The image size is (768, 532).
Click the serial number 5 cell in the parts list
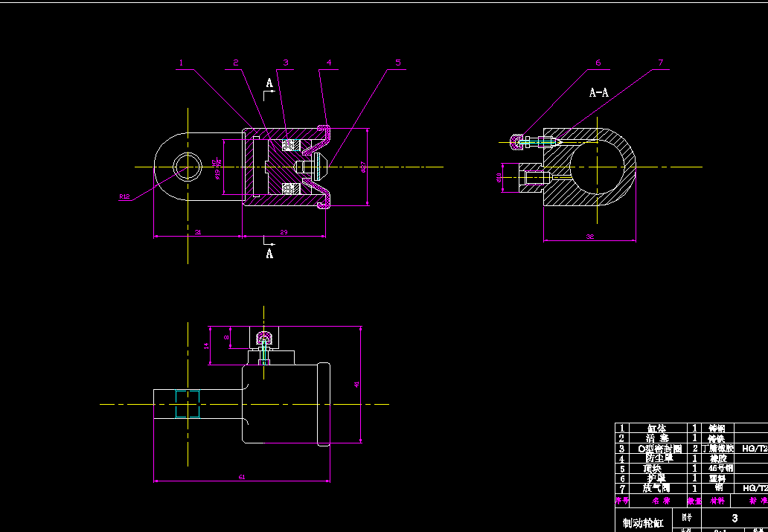[x=622, y=468]
